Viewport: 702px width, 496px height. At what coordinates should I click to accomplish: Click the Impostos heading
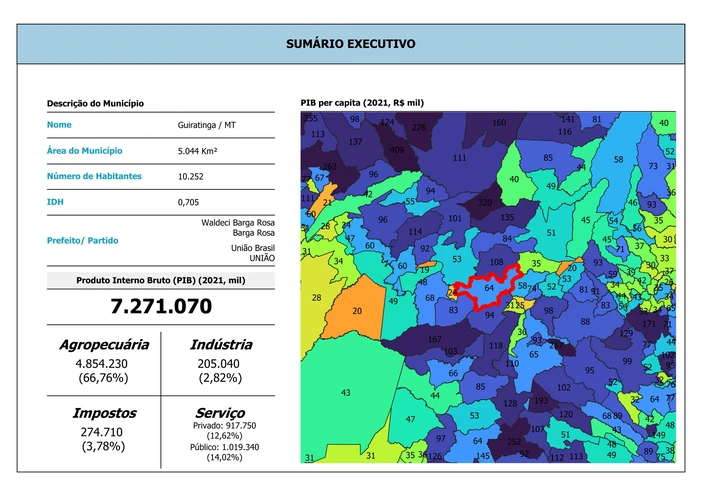click(104, 413)
